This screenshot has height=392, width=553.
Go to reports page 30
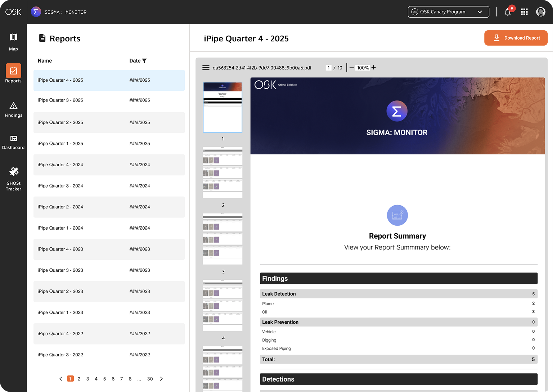click(150, 379)
